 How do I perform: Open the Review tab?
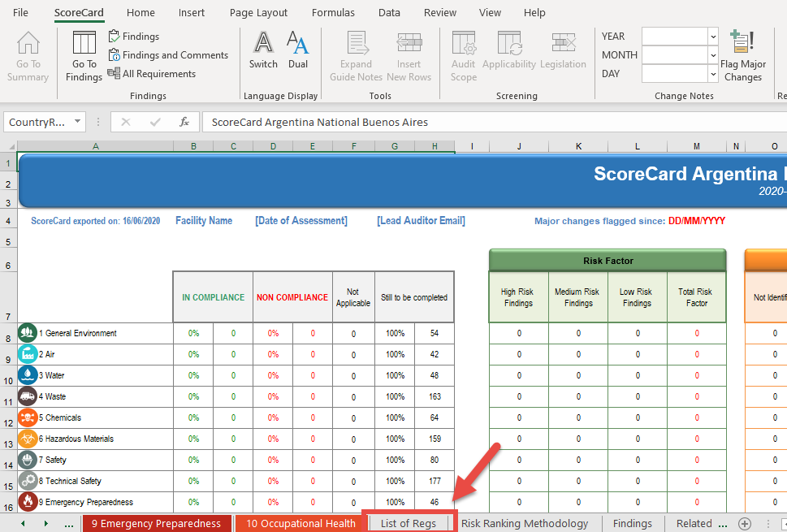[x=439, y=12]
